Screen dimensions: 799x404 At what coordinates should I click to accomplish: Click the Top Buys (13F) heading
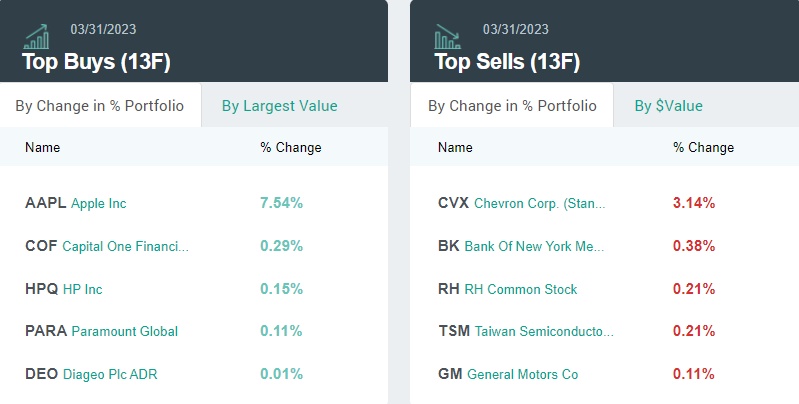tap(96, 62)
